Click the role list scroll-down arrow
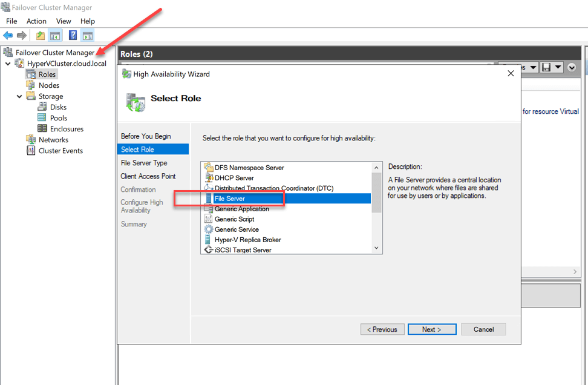This screenshot has height=385, width=588. pyautogui.click(x=376, y=248)
